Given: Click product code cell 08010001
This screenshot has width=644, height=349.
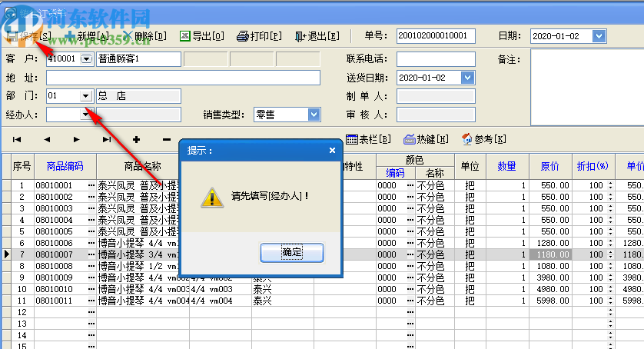Looking at the screenshot, I should (x=61, y=185).
